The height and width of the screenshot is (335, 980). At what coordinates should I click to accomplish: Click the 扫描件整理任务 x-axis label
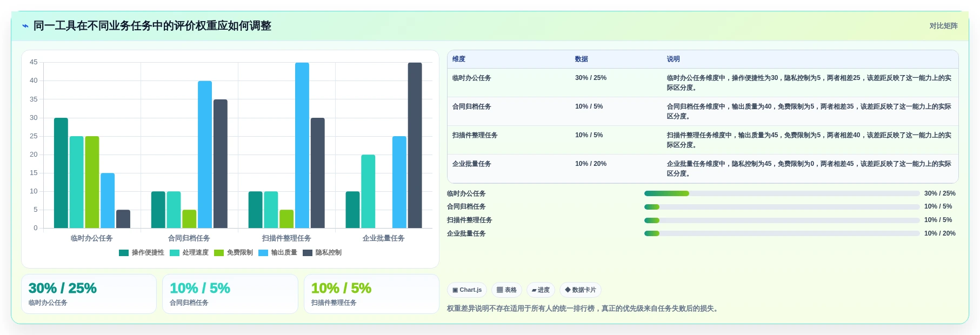286,238
